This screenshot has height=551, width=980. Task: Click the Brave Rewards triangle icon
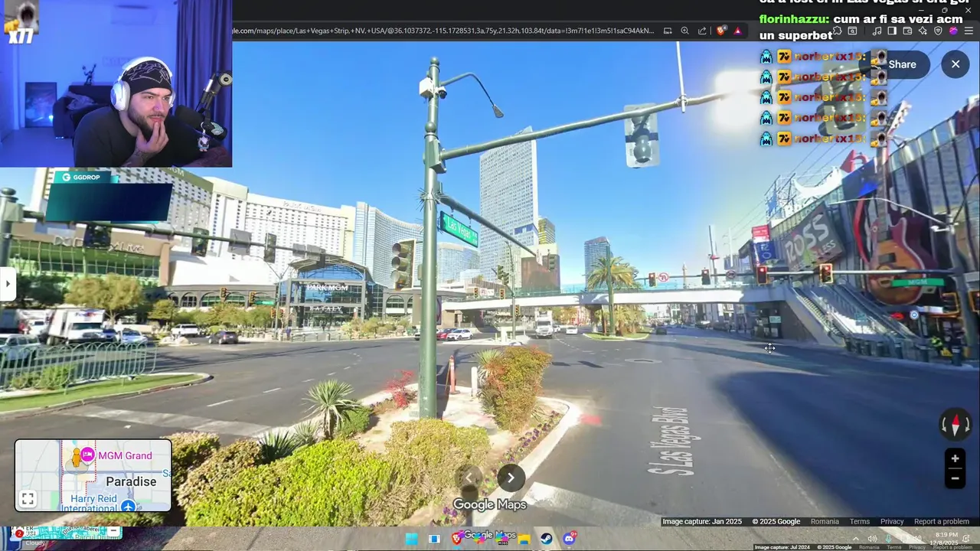coord(737,31)
